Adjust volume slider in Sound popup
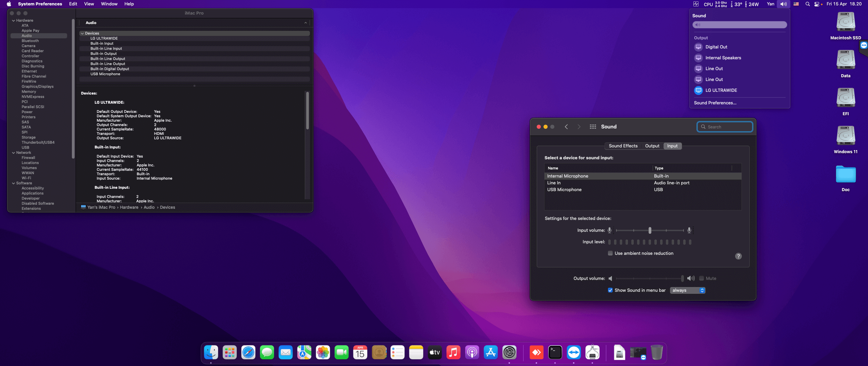The image size is (868, 366). (x=739, y=25)
